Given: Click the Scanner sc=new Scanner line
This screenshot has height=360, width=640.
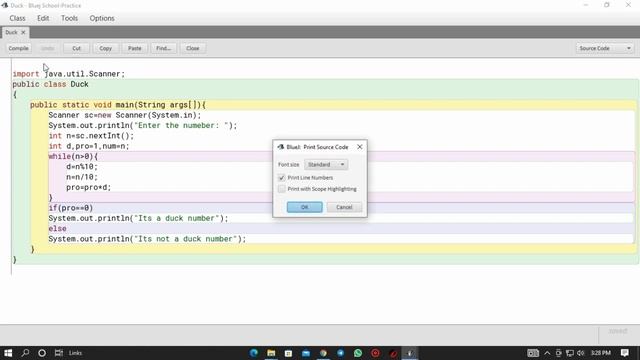Looking at the screenshot, I should coord(125,115).
